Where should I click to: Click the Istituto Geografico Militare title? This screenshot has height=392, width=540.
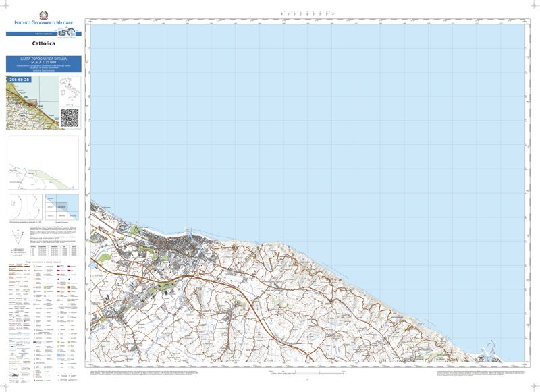43,24
